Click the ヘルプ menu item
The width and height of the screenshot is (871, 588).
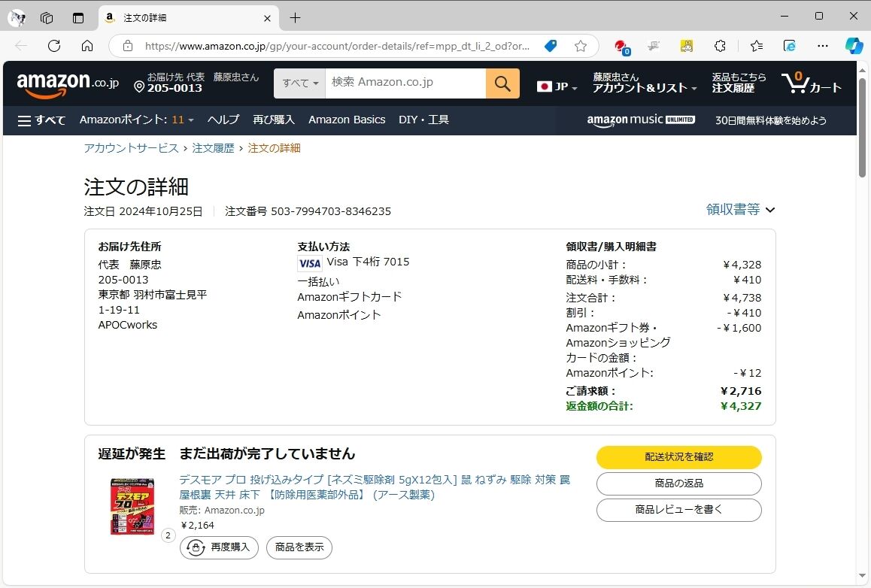223,120
